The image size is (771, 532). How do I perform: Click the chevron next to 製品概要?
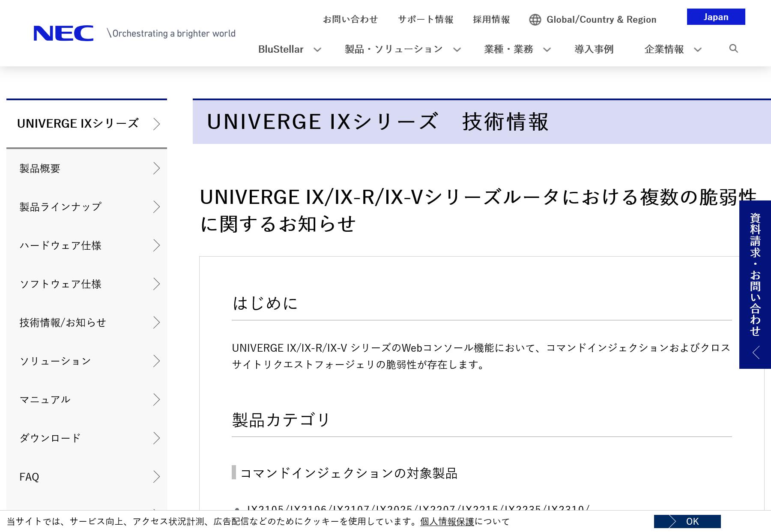pyautogui.click(x=156, y=168)
